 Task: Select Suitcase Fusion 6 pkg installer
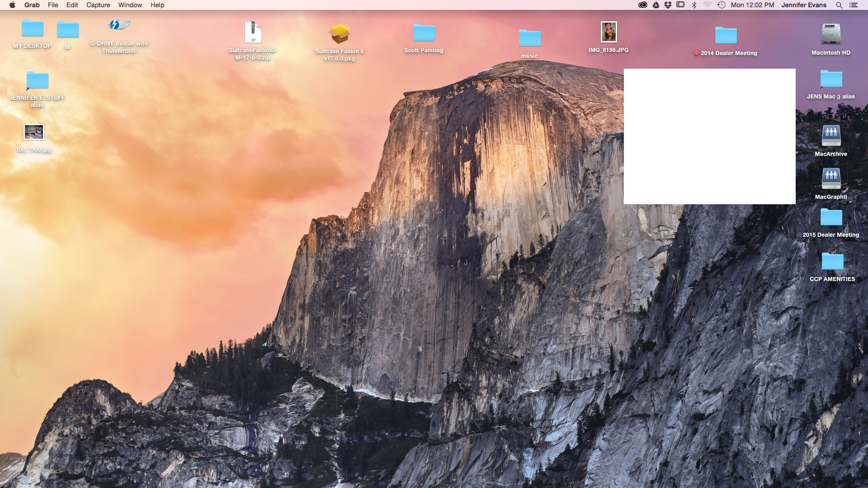click(339, 34)
